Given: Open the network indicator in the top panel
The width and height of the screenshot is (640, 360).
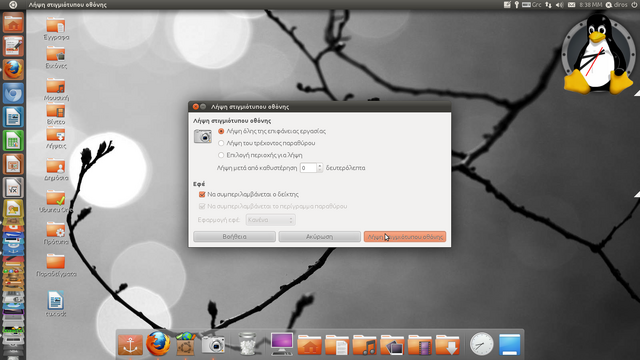Looking at the screenshot, I should [x=548, y=5].
